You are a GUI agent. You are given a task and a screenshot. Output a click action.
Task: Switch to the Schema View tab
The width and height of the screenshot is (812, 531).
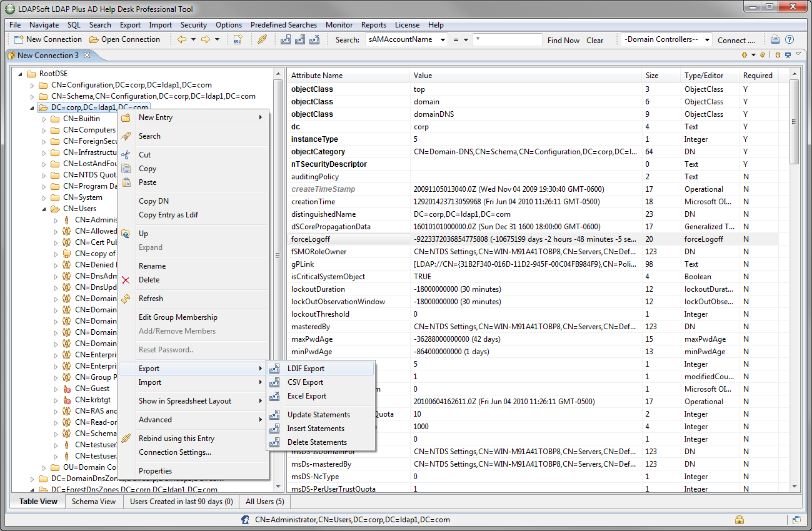pos(93,502)
